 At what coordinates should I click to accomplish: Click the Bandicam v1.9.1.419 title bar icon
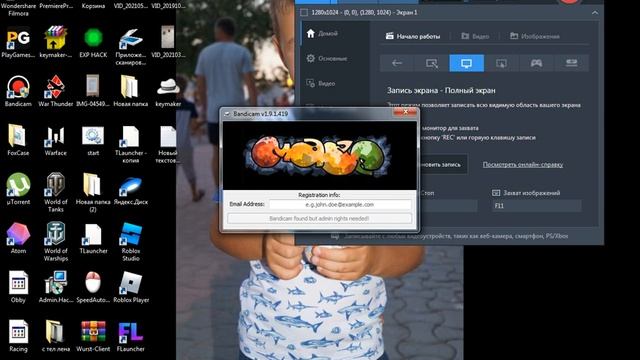click(x=227, y=114)
